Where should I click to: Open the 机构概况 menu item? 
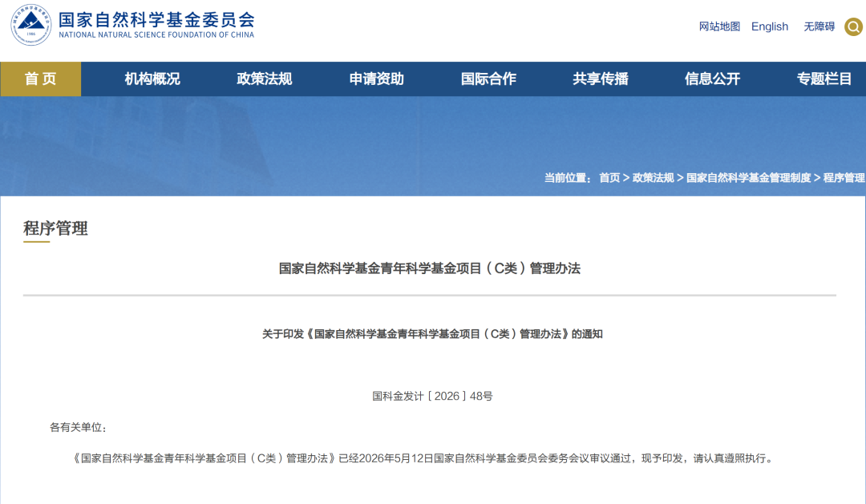(x=152, y=79)
